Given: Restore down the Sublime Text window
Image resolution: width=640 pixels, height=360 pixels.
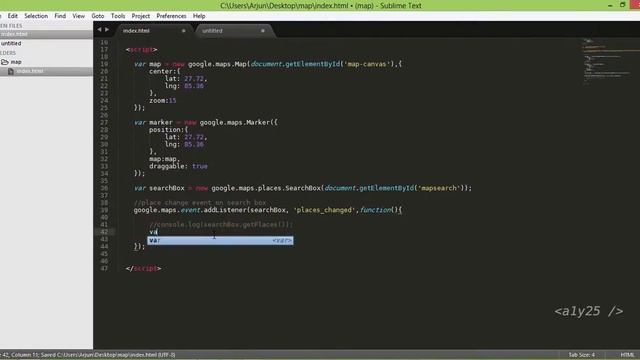Looking at the screenshot, I should pos(622,5).
